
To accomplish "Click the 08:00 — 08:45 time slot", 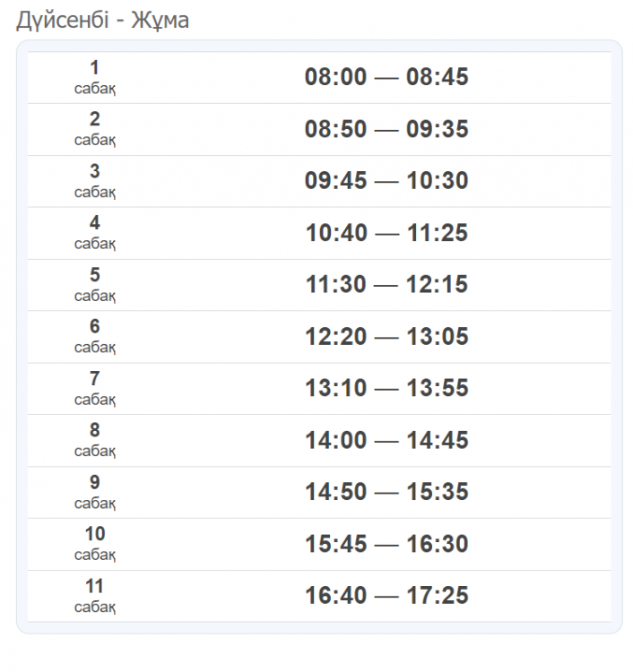I will pos(386,77).
